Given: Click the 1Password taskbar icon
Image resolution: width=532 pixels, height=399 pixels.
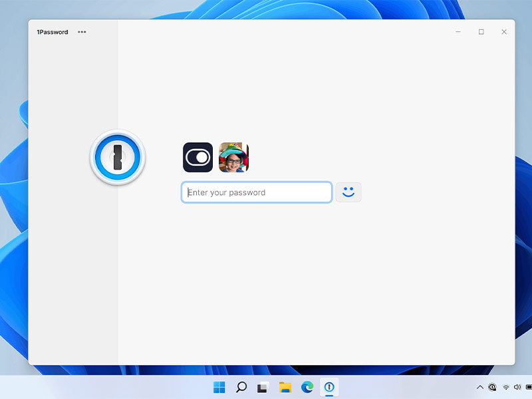Looking at the screenshot, I should pyautogui.click(x=329, y=387).
